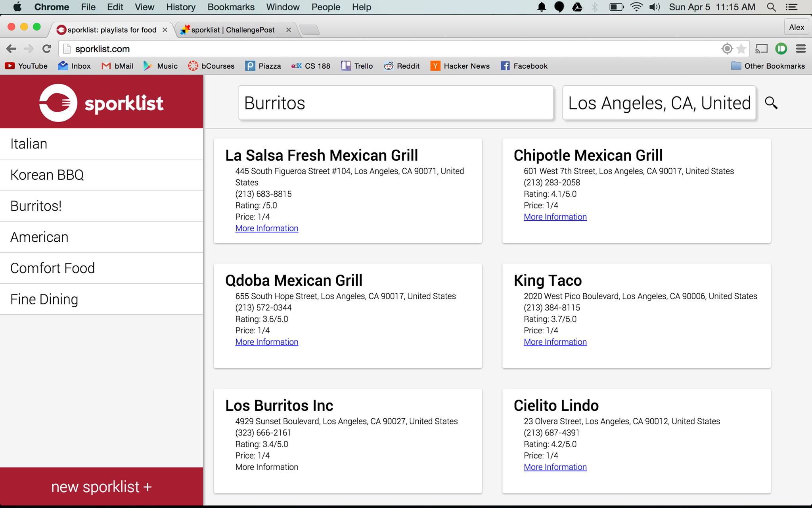
Task: Click the bookmark star in address bar
Action: 741,49
